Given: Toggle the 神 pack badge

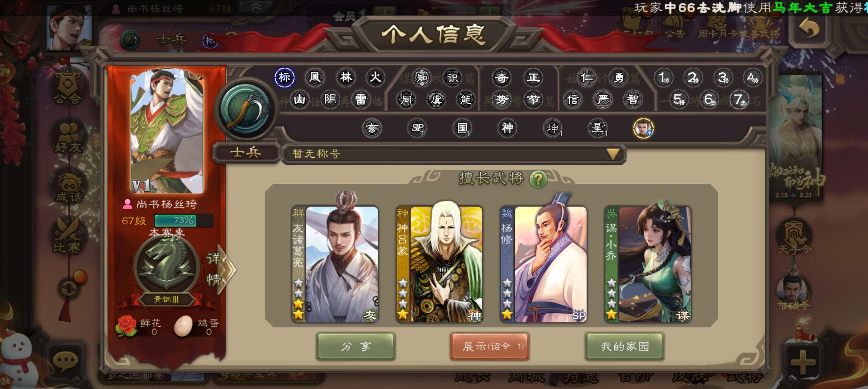Looking at the screenshot, I should 507,128.
